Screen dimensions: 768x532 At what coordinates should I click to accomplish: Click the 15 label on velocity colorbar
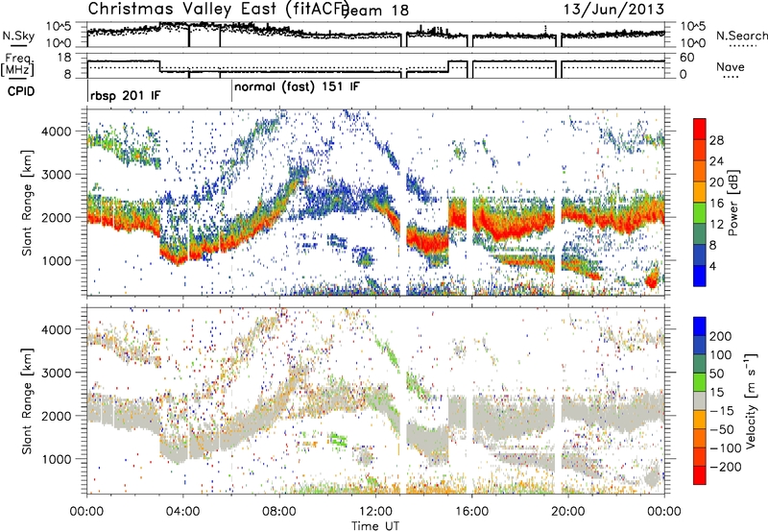pos(717,393)
